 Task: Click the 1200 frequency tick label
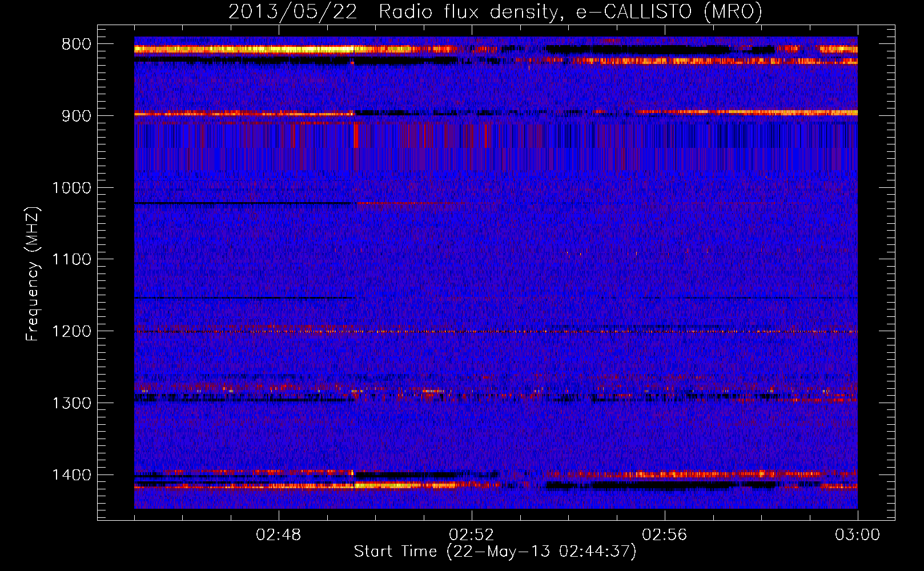coord(72,331)
